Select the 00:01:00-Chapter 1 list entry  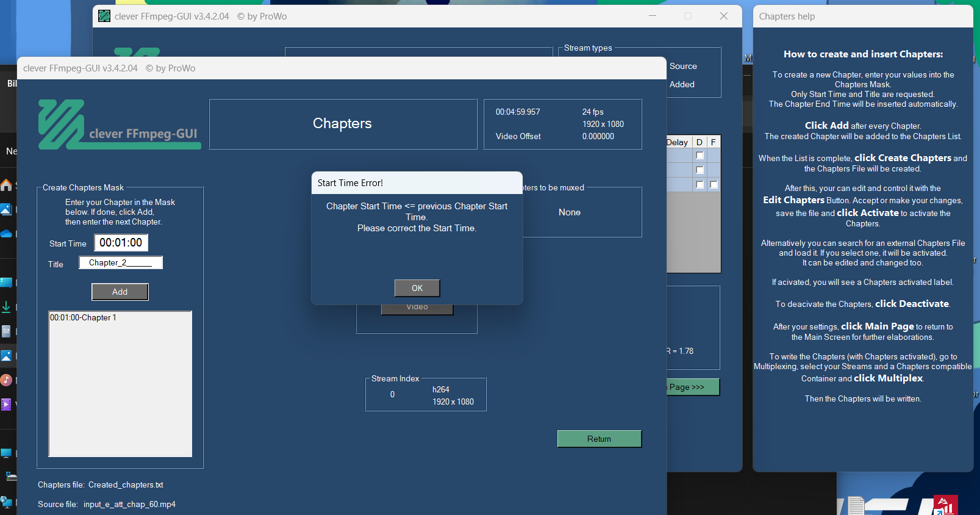point(83,318)
